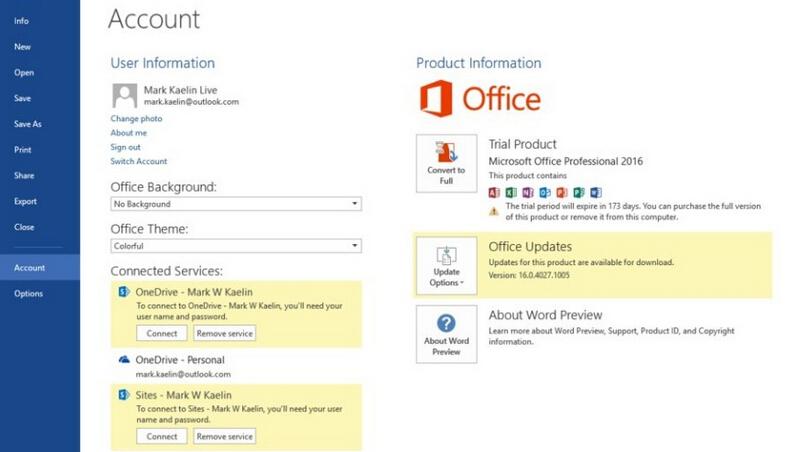Click Convert to Full button
This screenshot has width=791, height=452.
pos(446,163)
